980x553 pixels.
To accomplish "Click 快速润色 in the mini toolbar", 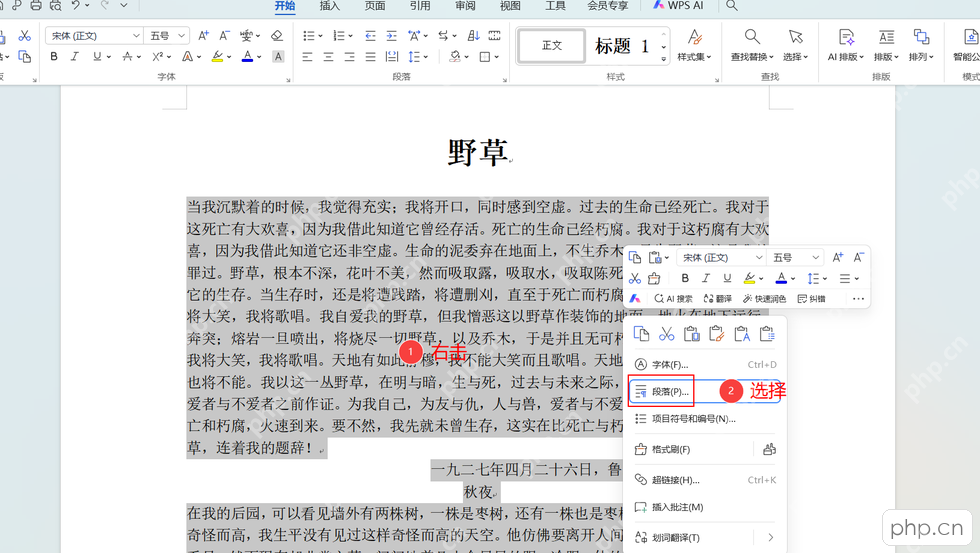I will 764,299.
